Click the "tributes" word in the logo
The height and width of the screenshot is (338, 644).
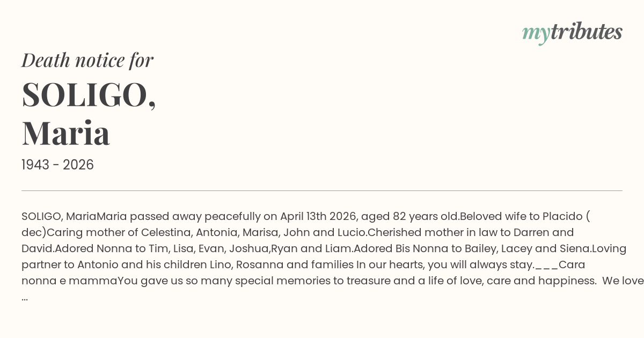(x=586, y=32)
